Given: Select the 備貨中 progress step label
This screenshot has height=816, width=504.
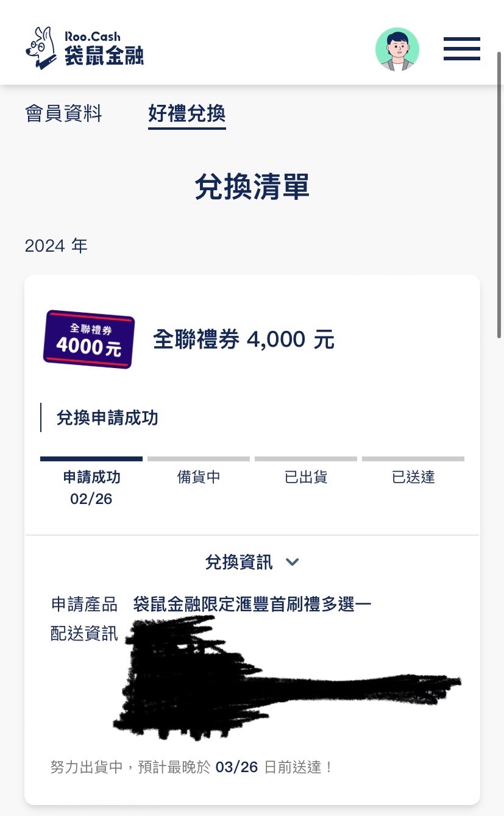Looking at the screenshot, I should pyautogui.click(x=199, y=477).
